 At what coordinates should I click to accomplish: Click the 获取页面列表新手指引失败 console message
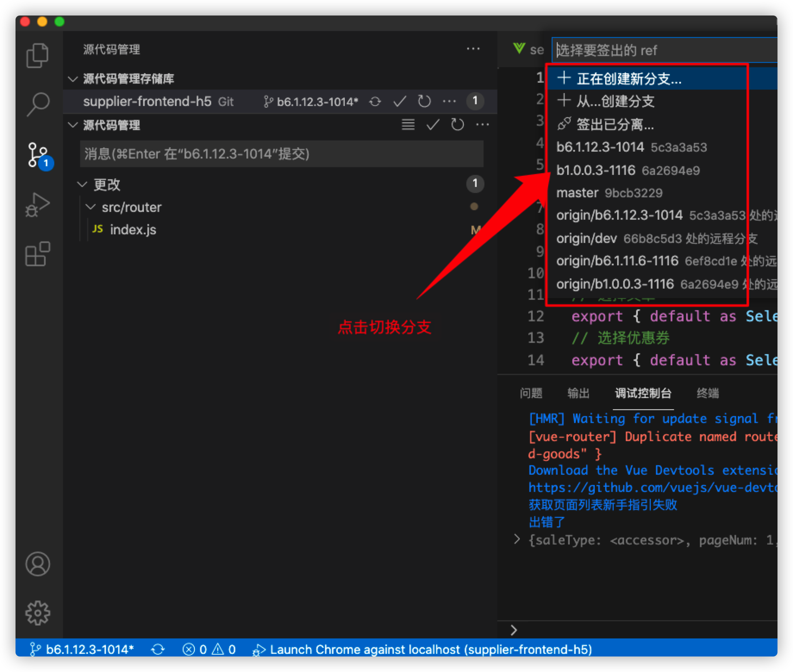(x=603, y=504)
